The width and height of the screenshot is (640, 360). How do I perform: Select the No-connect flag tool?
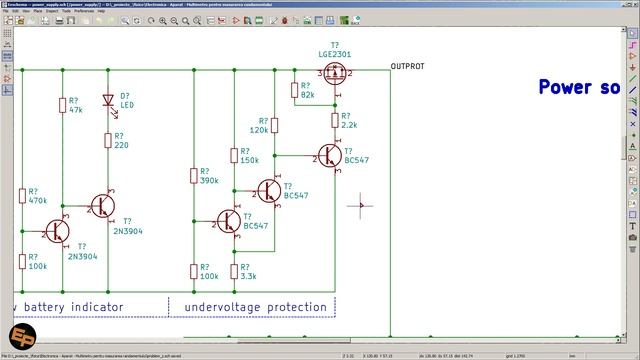[x=633, y=124]
